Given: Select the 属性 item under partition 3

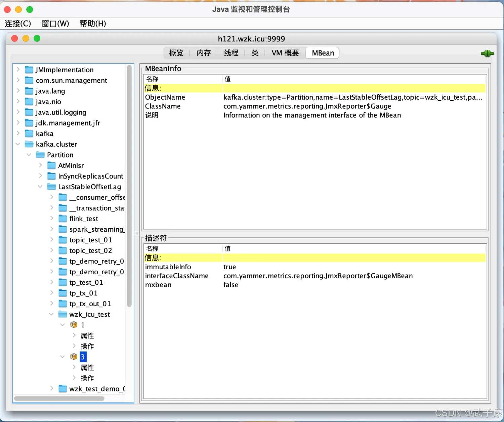Looking at the screenshot, I should pos(87,368).
